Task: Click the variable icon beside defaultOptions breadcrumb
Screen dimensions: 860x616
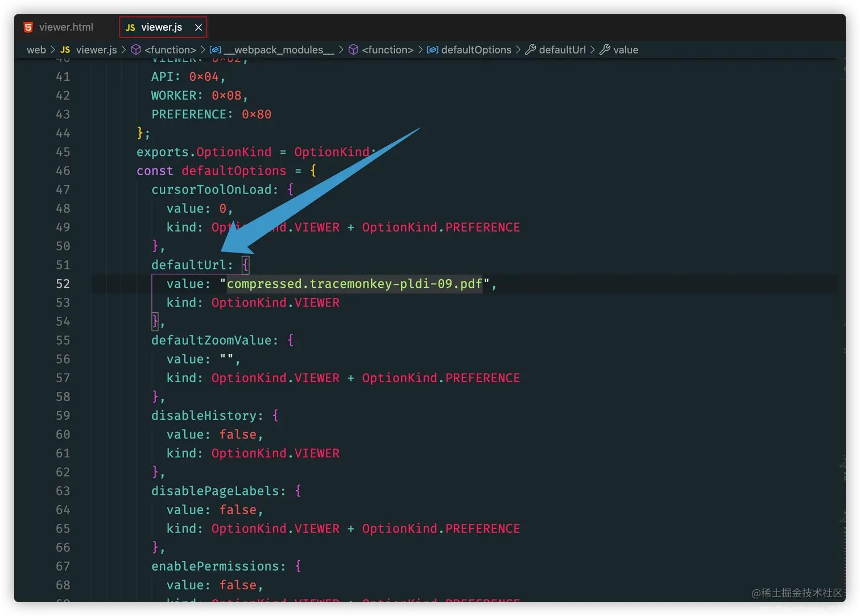Action: click(433, 50)
